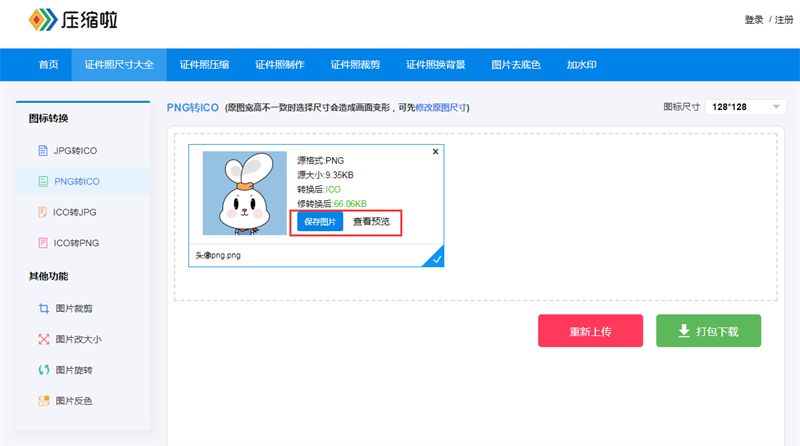This screenshot has width=800, height=446.
Task: Go to the 首页 tab
Action: [48, 65]
